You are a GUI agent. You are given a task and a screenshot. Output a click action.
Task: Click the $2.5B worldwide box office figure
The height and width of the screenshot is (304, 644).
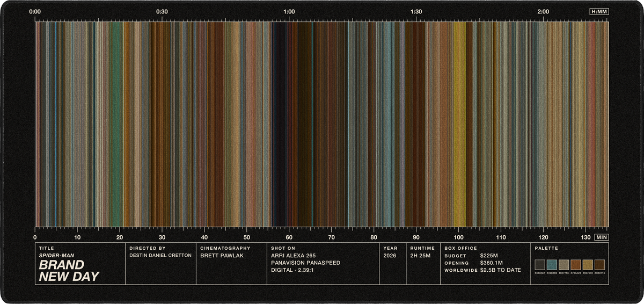coord(500,270)
